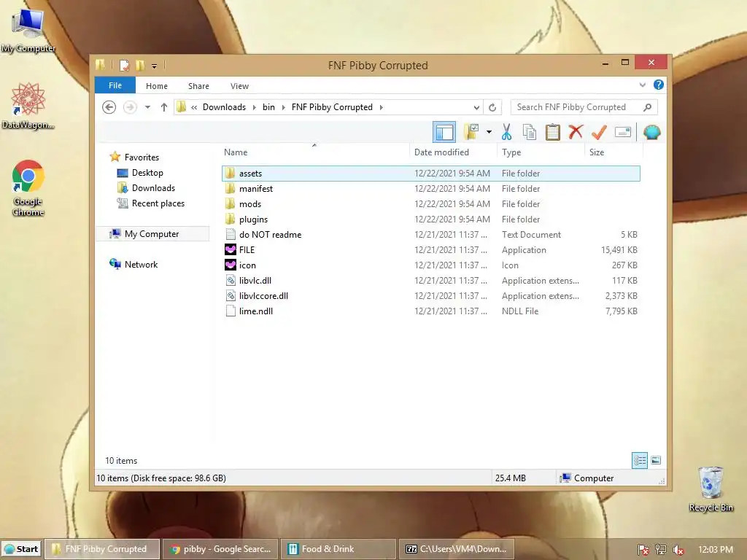747x560 pixels.
Task: Select the FILE application
Action: (430, 249)
